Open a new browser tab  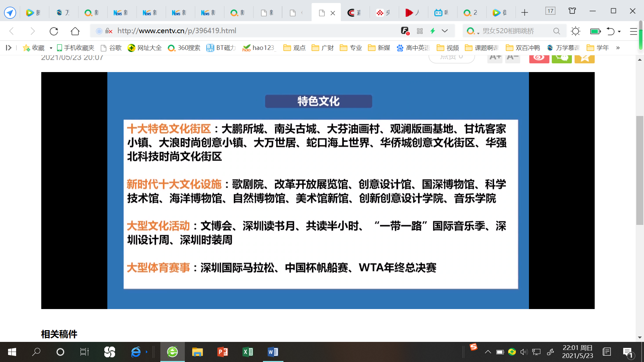(x=525, y=13)
